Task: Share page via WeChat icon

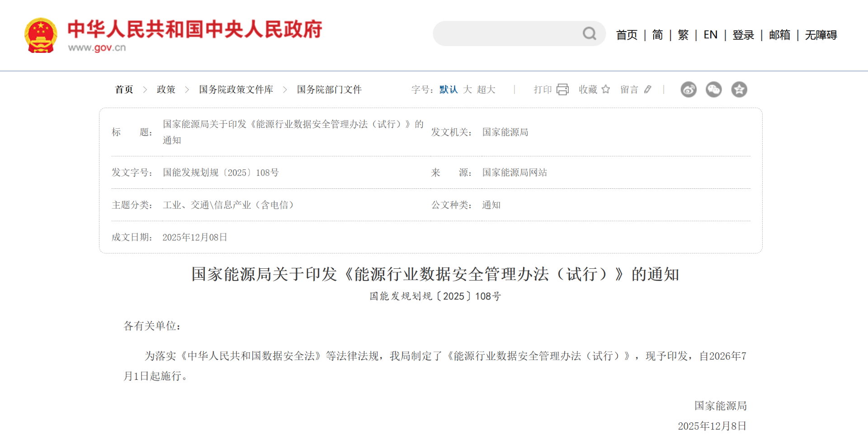Action: click(714, 89)
